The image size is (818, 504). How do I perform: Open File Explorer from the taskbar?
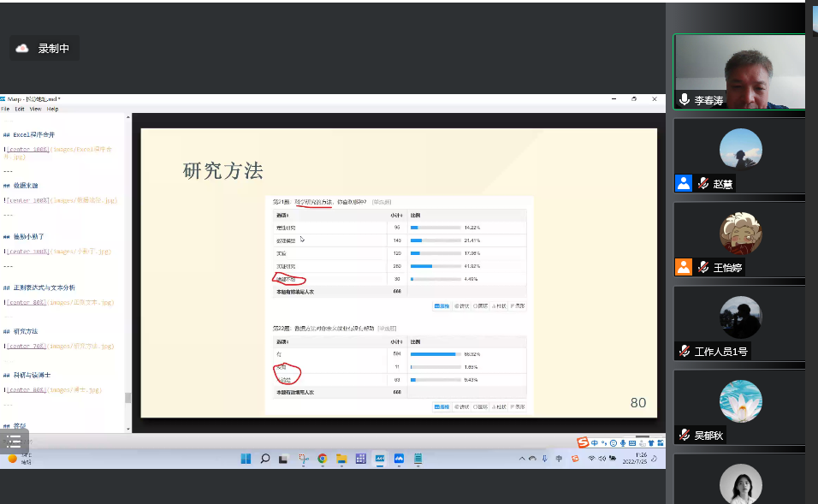coord(341,459)
